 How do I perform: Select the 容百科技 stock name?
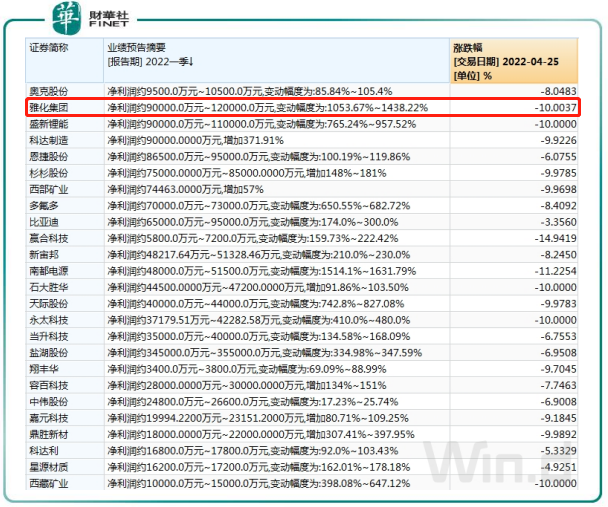click(x=49, y=386)
